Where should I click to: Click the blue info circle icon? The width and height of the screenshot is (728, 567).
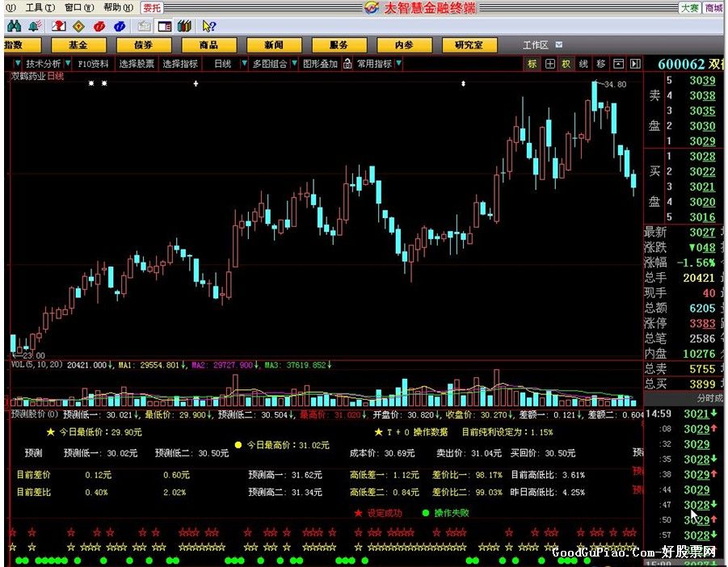click(120, 27)
